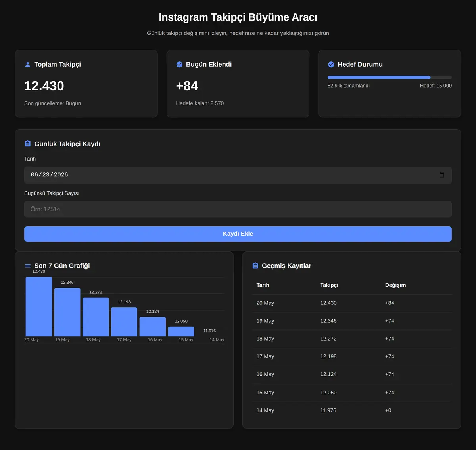Screen dimensions: 476x450
Task: Click the Kaydı Ekle button
Action: (x=238, y=234)
